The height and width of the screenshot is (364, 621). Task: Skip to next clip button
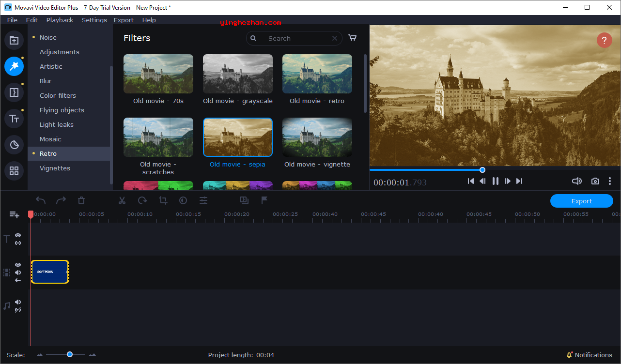coord(519,181)
